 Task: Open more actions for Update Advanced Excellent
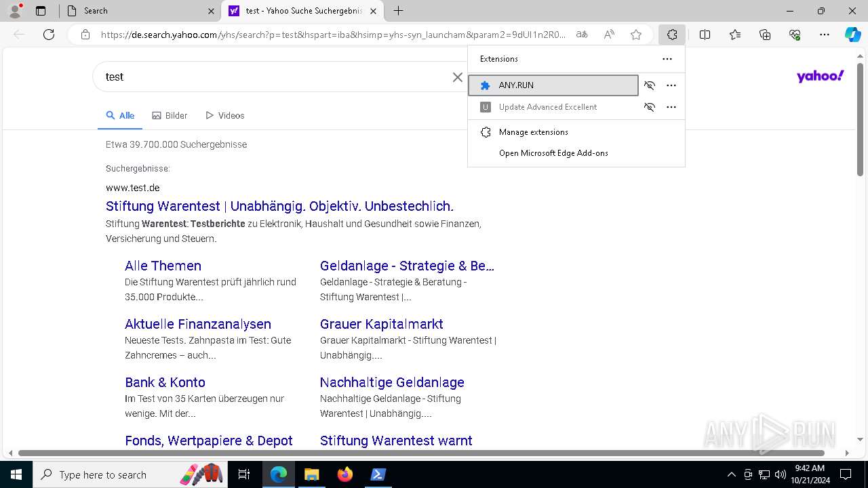point(671,107)
